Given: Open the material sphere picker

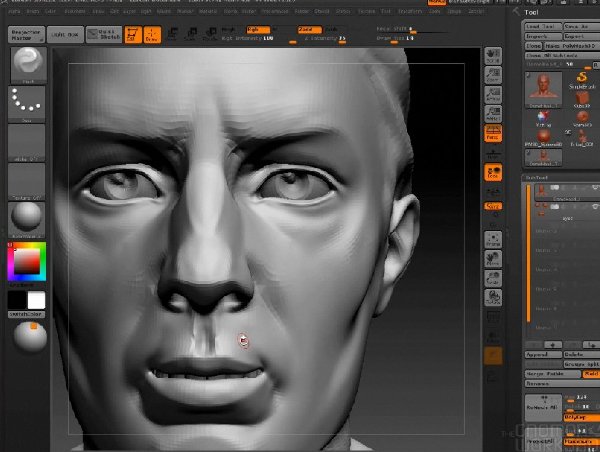Looking at the screenshot, I should (26, 220).
